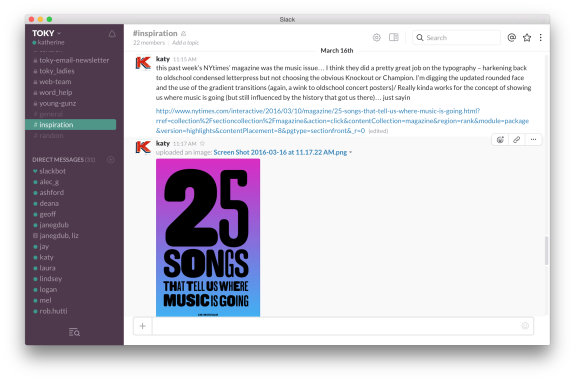Click the plus attachment button
575x381 pixels.
(143, 326)
